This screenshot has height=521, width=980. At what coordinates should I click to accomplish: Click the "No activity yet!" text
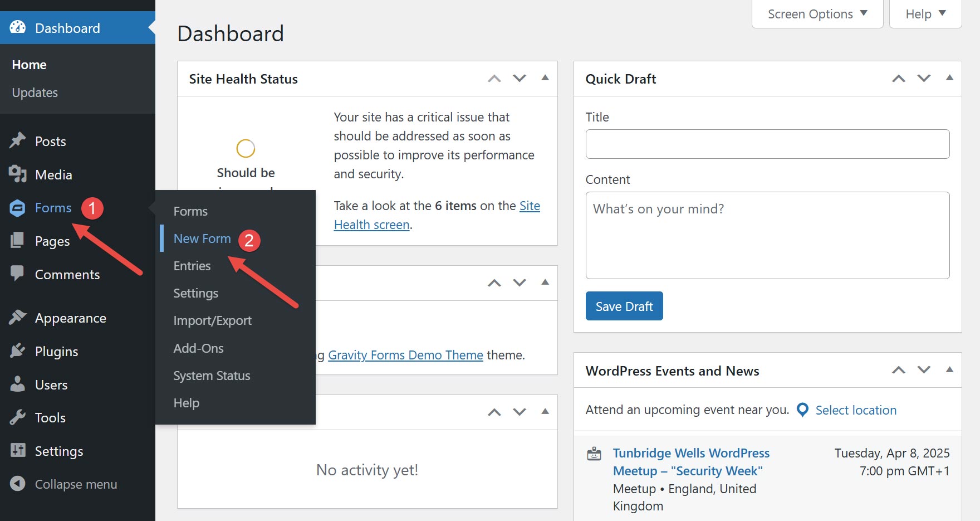click(x=367, y=470)
